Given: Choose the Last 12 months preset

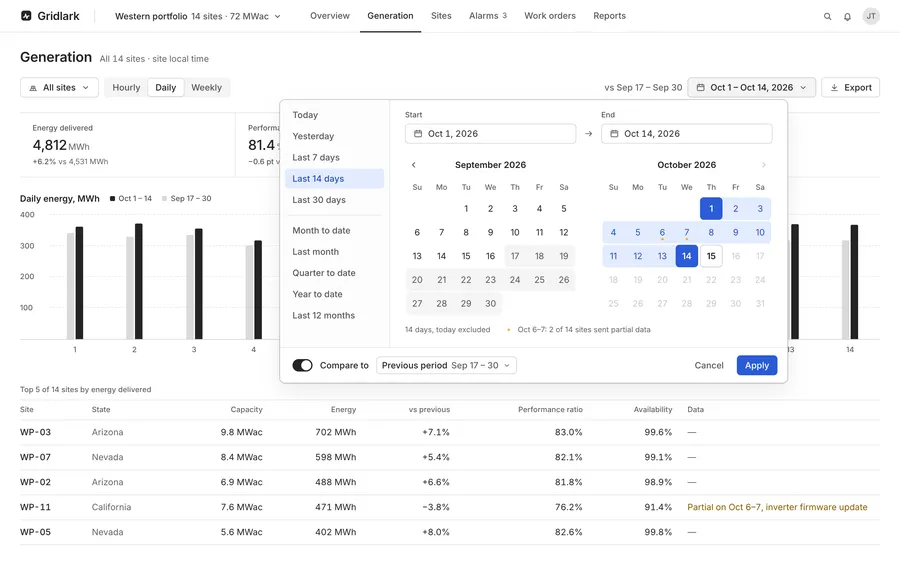Looking at the screenshot, I should (x=334, y=315).
